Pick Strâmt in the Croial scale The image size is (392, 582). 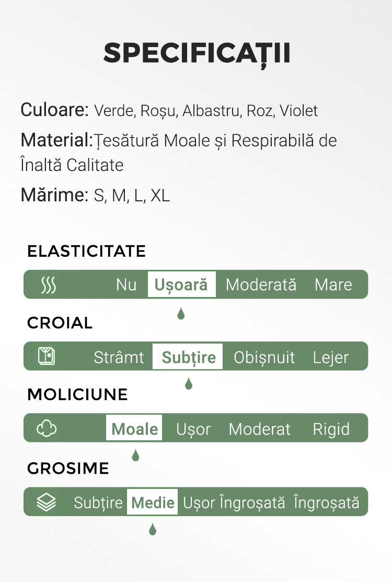[119, 357]
